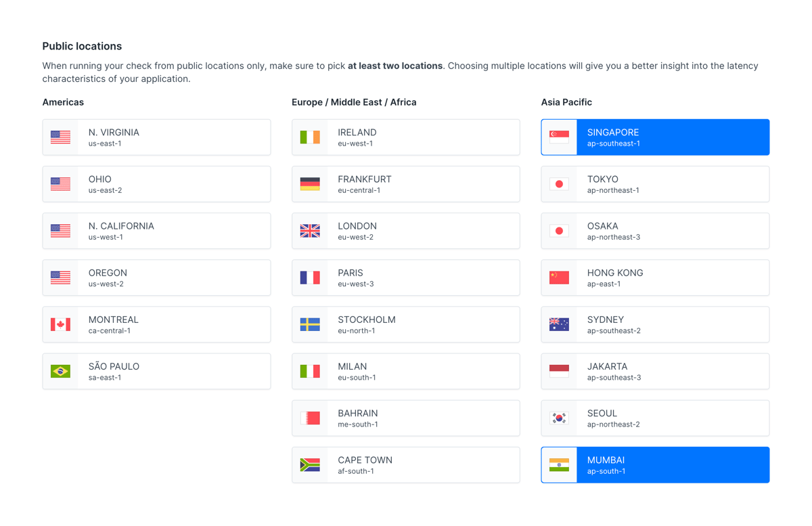Click the Chinese flag beside Hong Kong
The height and width of the screenshot is (526, 812).
tap(558, 278)
